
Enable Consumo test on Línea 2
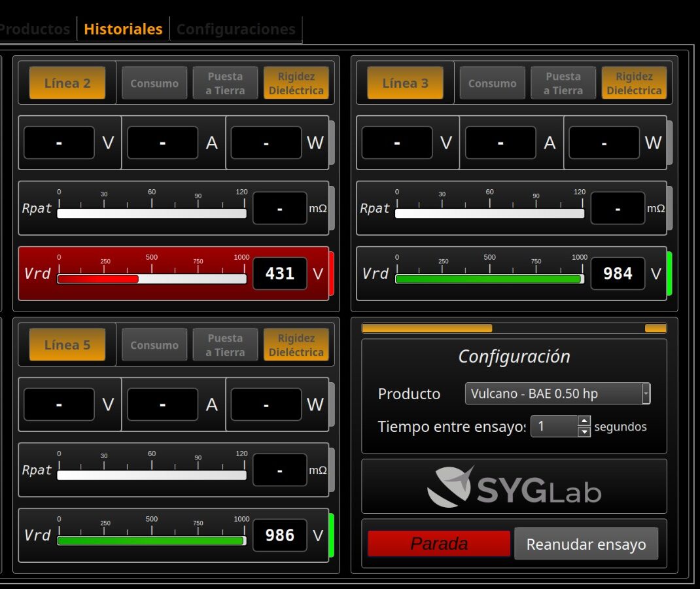[x=154, y=83]
